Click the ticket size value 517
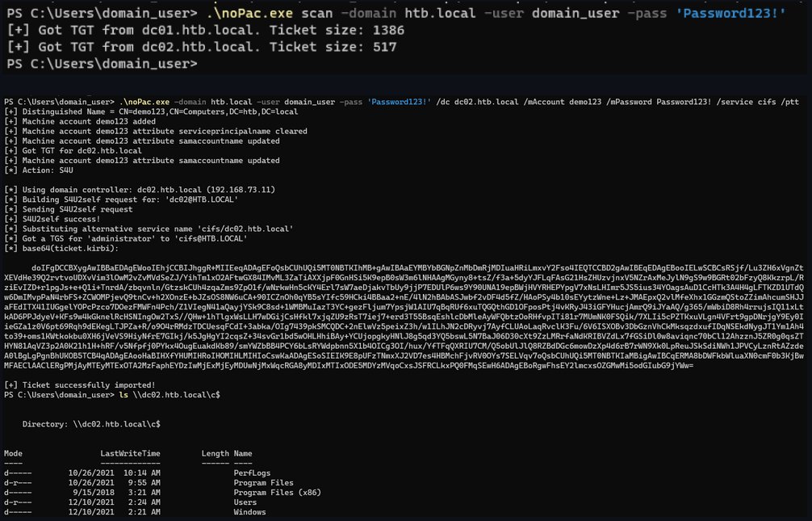Image resolution: width=812 pixels, height=521 pixels. (x=385, y=47)
